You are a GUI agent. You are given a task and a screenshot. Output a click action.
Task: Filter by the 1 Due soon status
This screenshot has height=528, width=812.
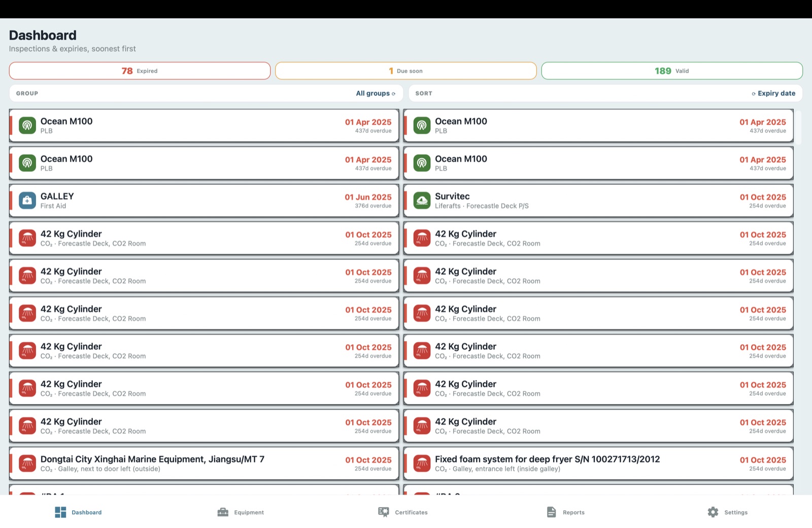point(406,71)
